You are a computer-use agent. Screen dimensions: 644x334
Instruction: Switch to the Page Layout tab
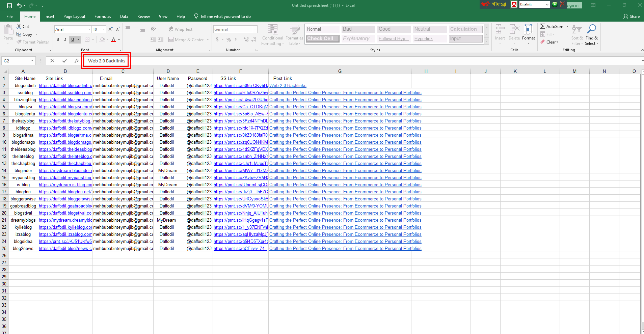click(x=74, y=17)
